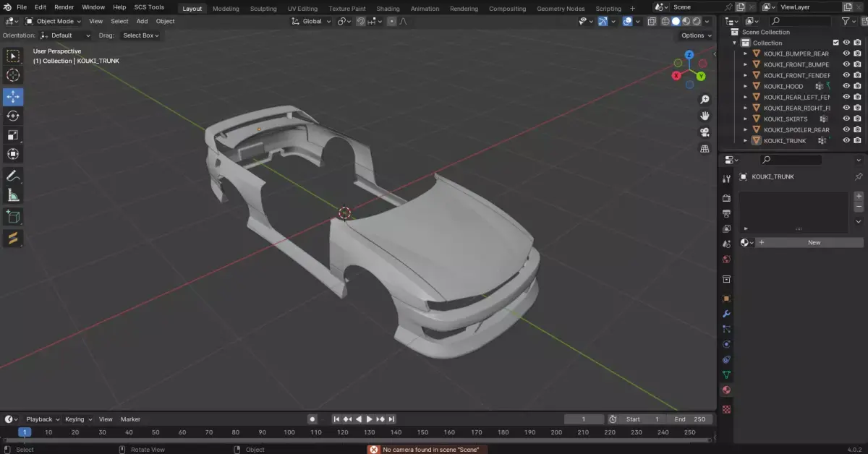This screenshot has width=868, height=454.
Task: Toggle proportional editing button
Action: (392, 21)
